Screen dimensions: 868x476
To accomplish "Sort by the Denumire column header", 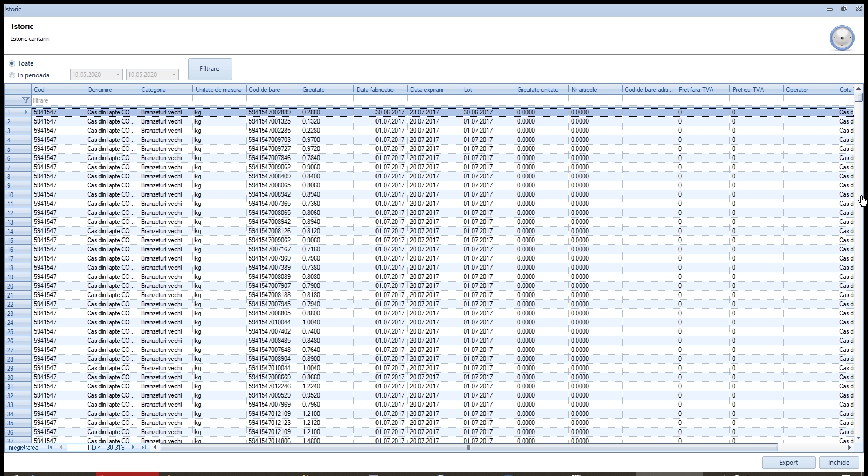I will point(112,90).
